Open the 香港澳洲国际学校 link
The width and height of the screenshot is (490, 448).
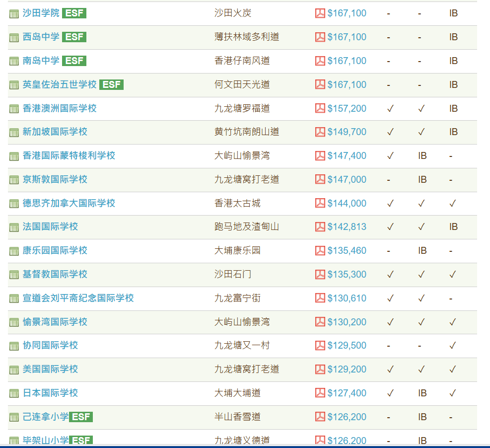pos(60,108)
